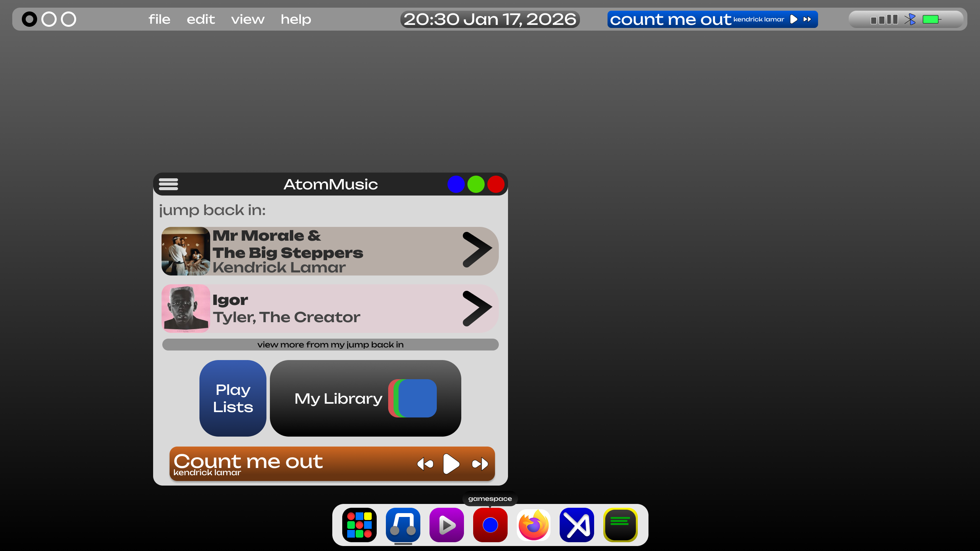Image resolution: width=980 pixels, height=551 pixels.
Task: Open the gamespace icon in the dock
Action: coord(490,525)
